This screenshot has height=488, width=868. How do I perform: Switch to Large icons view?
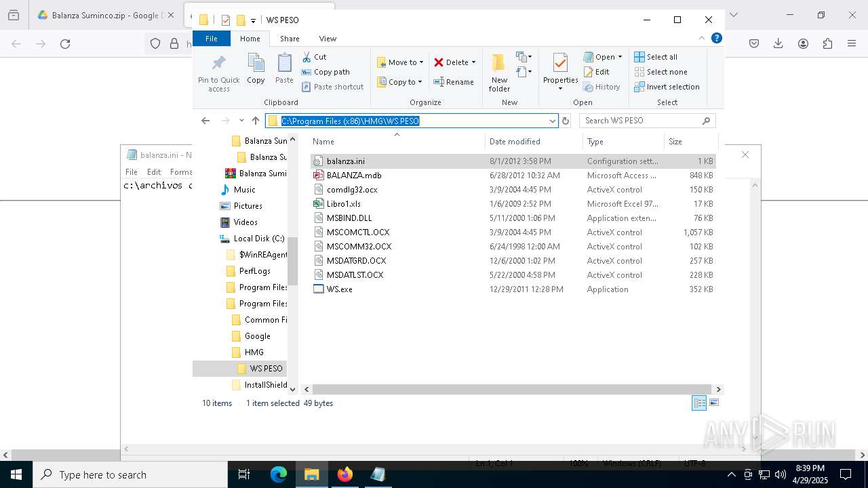pyautogui.click(x=713, y=403)
